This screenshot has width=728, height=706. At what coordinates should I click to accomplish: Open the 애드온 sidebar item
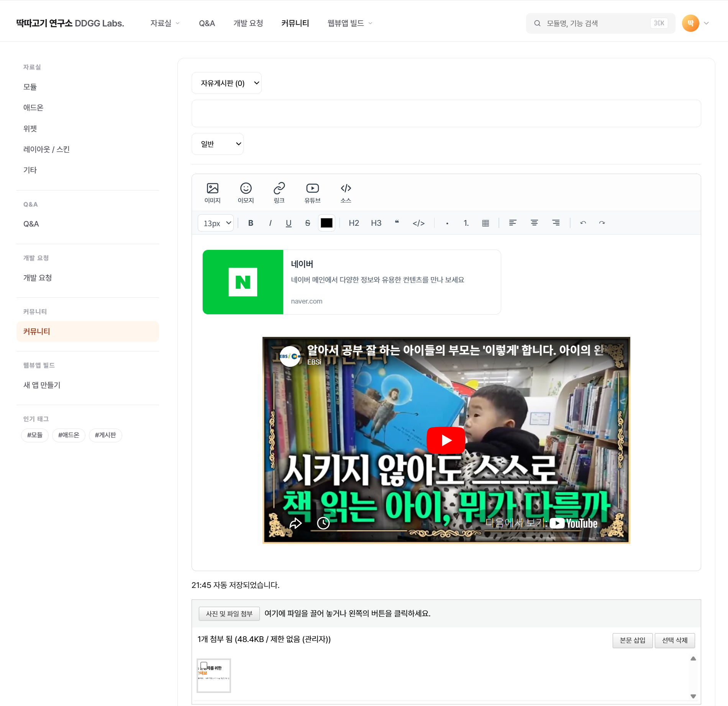pyautogui.click(x=88, y=108)
